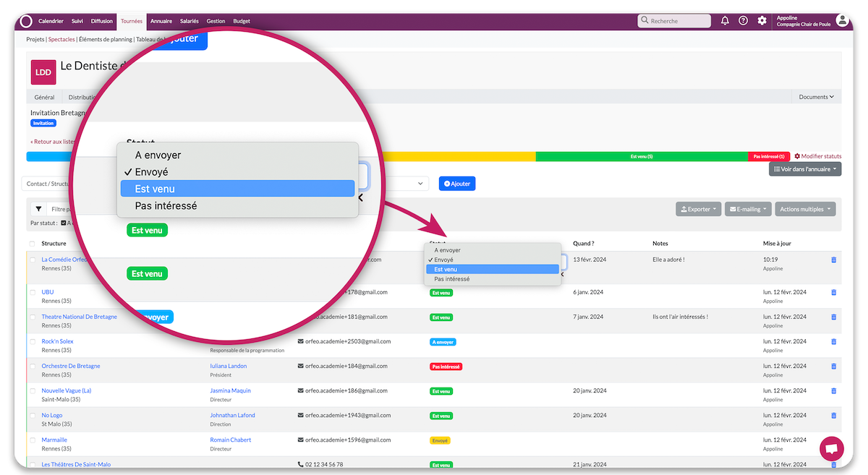Click the red Pas intéressé badge on Orchestre row
Viewport: 868px width, 475px height.
click(x=446, y=367)
